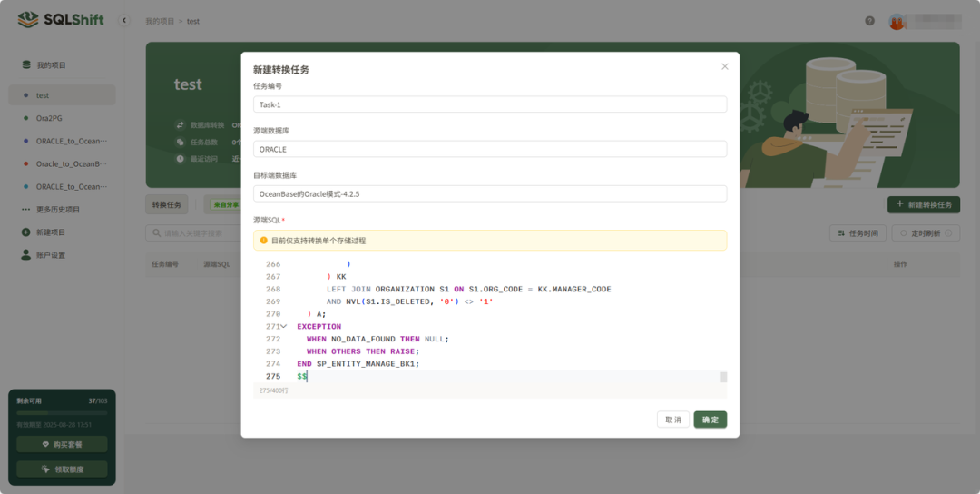Click the 275/400行 line counter
Screen dimensions: 980x494
click(274, 390)
